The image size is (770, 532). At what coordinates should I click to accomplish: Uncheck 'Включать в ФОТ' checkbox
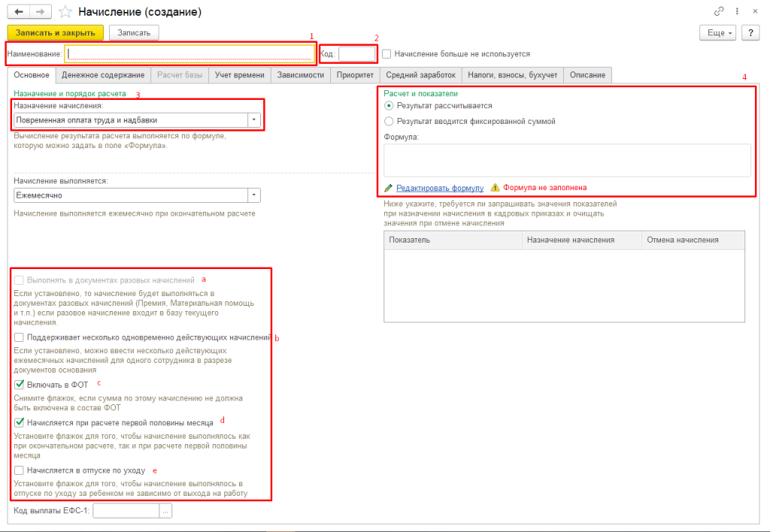pyautogui.click(x=20, y=385)
